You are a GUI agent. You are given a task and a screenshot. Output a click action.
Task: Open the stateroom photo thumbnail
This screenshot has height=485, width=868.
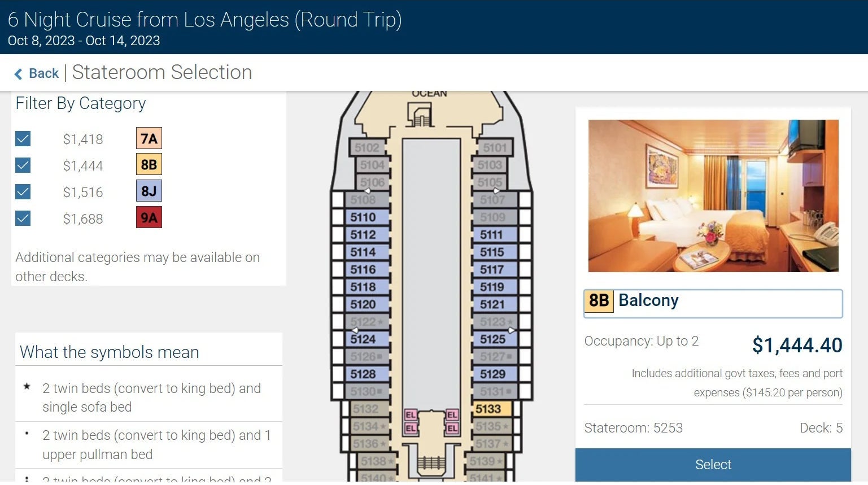point(713,195)
